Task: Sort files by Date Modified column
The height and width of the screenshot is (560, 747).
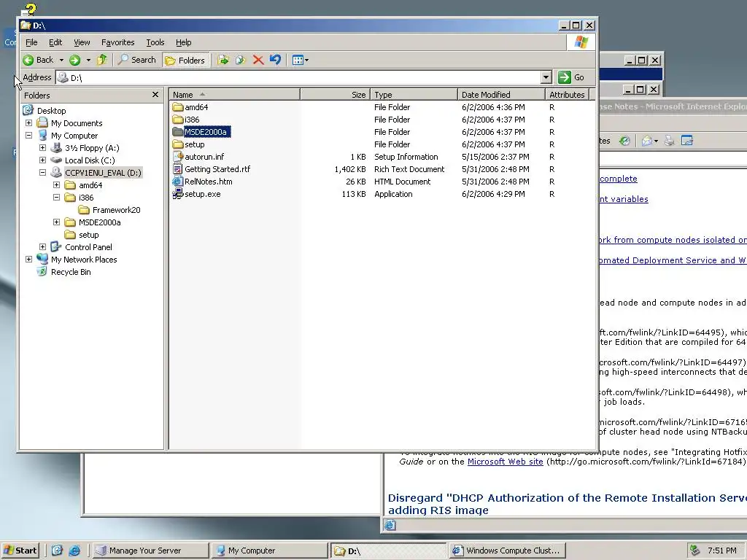Action: pos(501,95)
